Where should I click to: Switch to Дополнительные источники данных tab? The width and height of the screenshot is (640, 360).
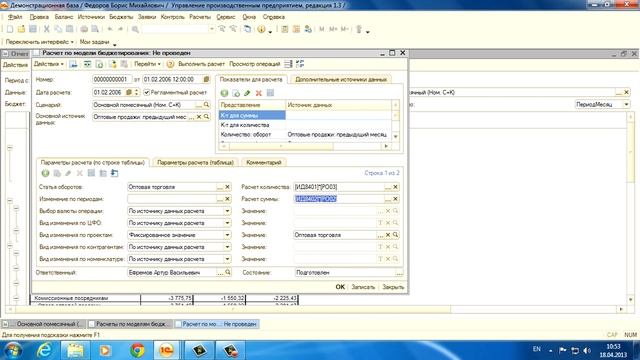point(341,79)
